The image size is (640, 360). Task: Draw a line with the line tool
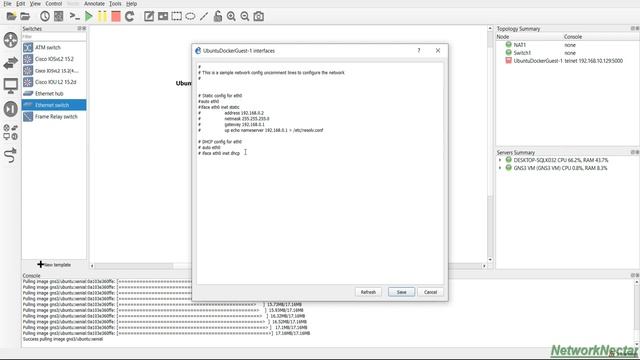point(204,16)
